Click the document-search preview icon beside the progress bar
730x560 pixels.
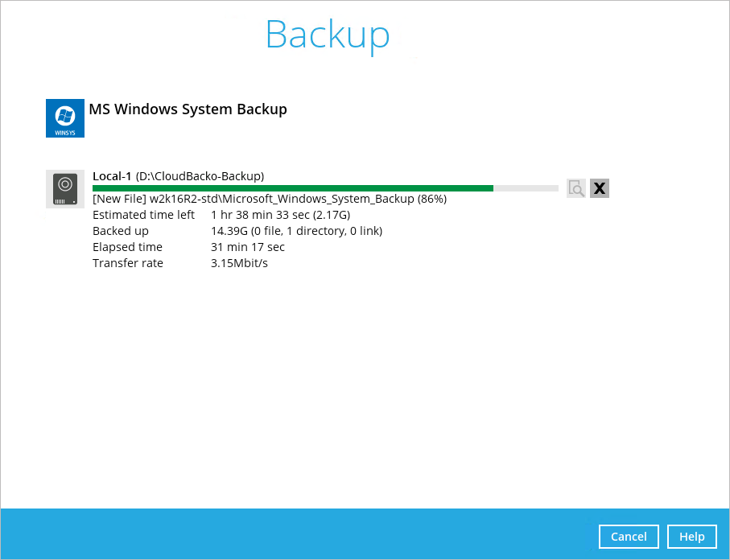coord(576,188)
